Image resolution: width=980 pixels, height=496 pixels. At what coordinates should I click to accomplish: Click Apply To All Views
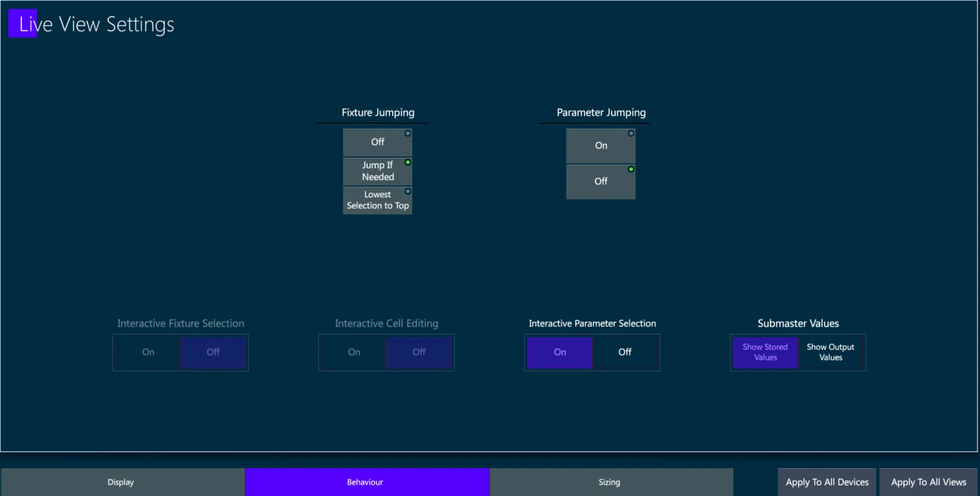[x=928, y=482]
